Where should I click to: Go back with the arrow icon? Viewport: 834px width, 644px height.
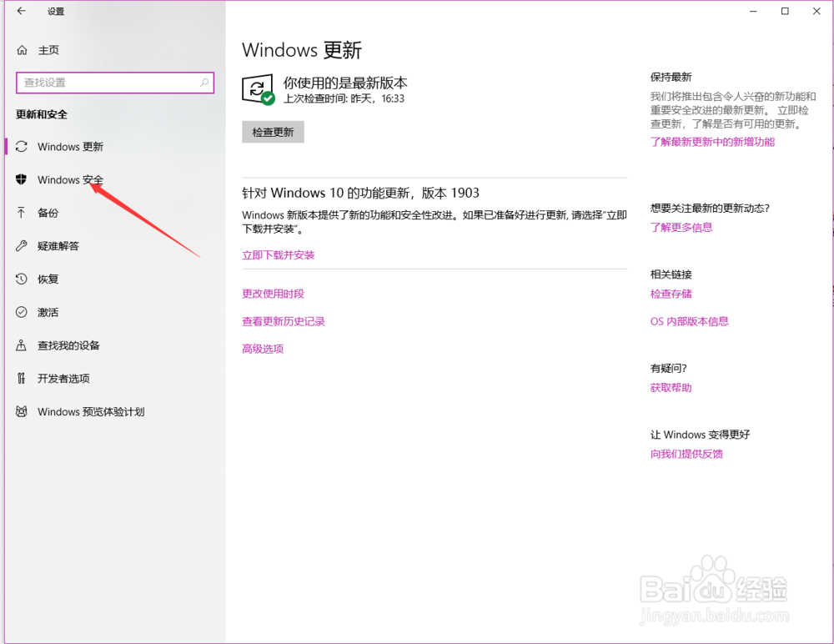click(22, 11)
